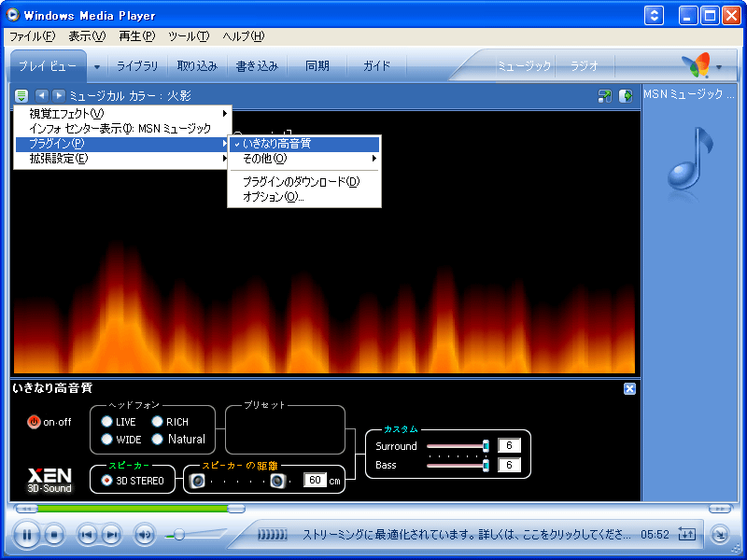The height and width of the screenshot is (560, 747).
Task: Expand the 拡張設定 submenu
Action: tap(122, 159)
